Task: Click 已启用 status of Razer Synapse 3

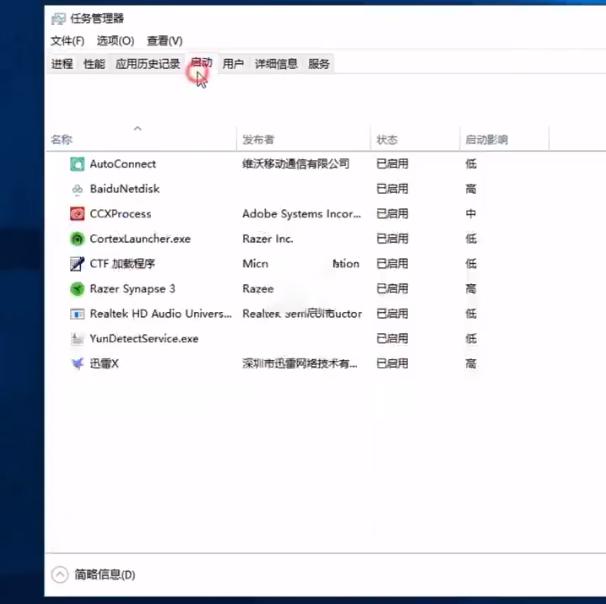Action: [x=392, y=289]
